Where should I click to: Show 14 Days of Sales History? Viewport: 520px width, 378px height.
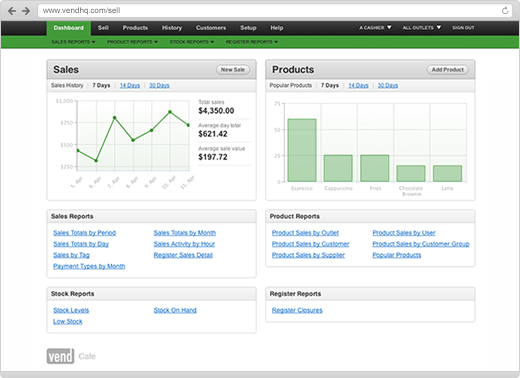[130, 85]
